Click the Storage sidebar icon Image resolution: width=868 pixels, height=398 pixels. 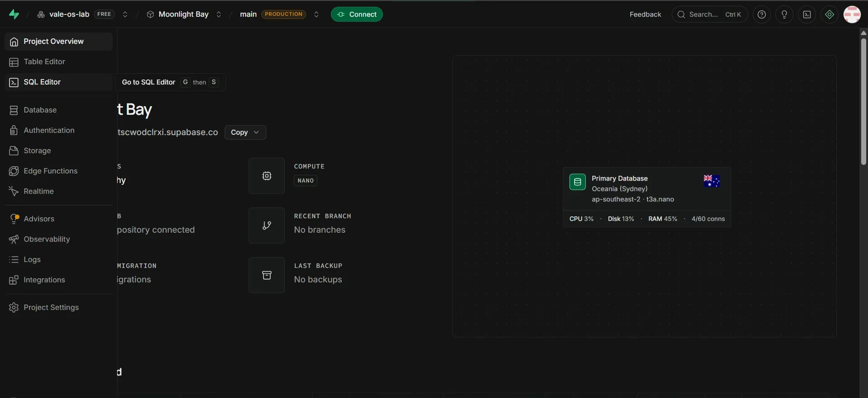click(x=14, y=151)
